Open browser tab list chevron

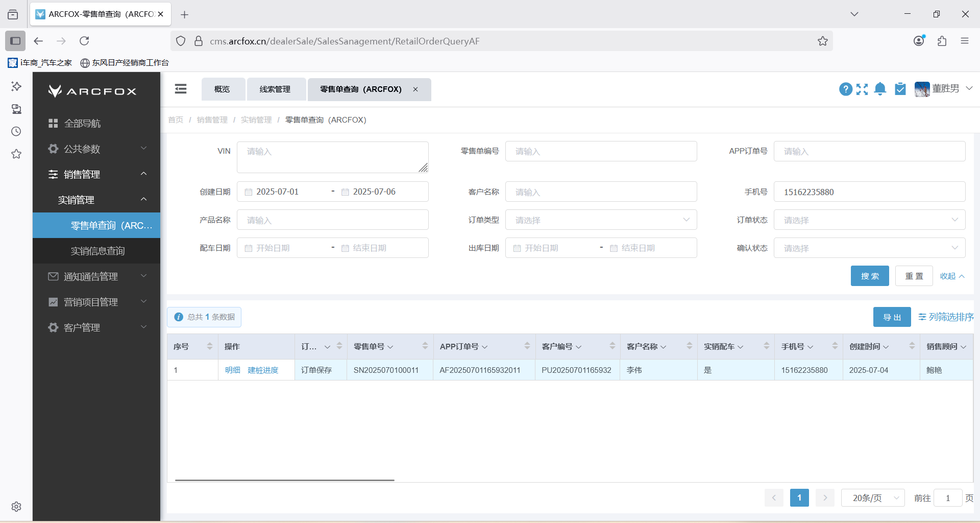(x=854, y=14)
